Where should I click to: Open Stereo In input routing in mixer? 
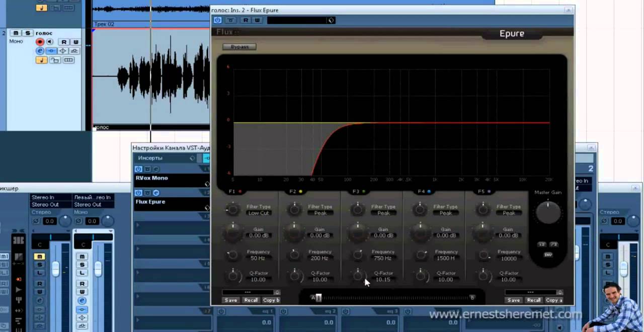coord(51,198)
